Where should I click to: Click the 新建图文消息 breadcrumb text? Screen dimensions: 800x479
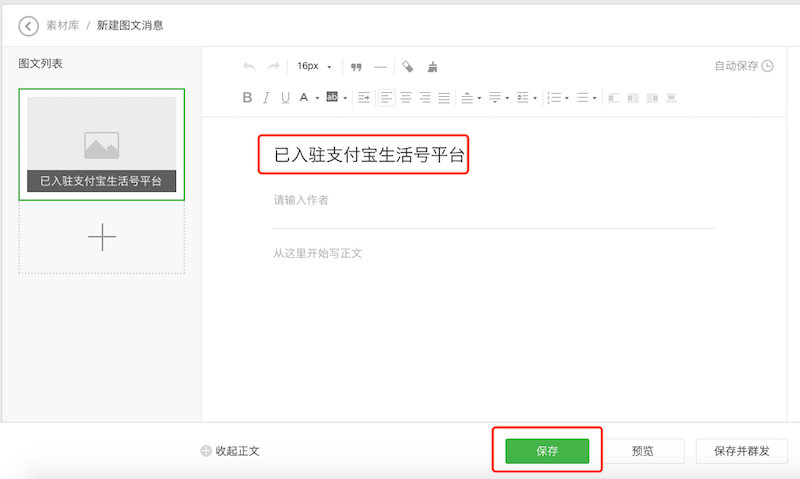coord(130,26)
